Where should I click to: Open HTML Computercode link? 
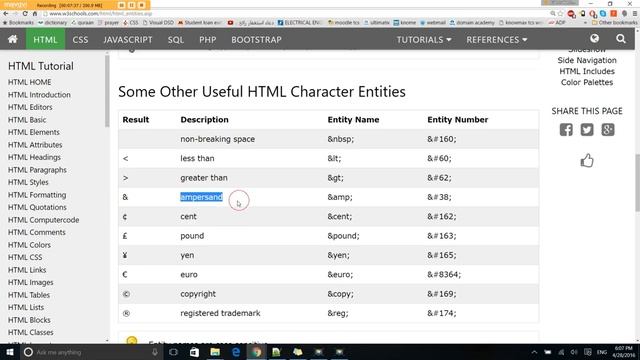coord(43,220)
